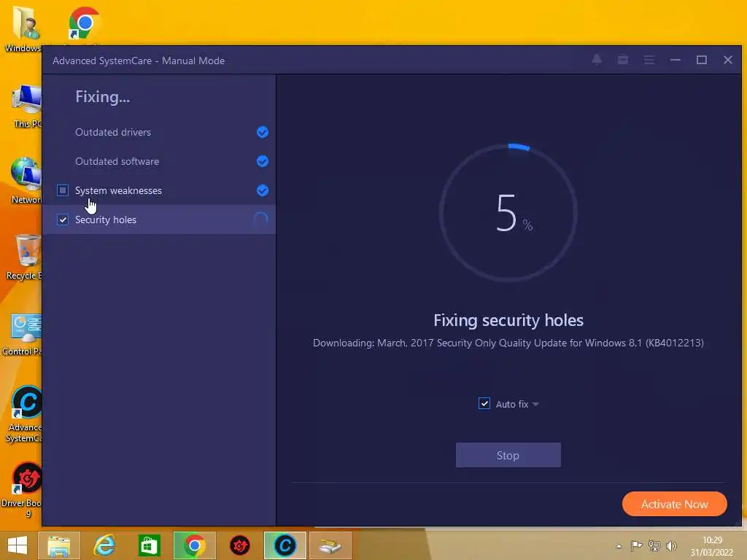The width and height of the screenshot is (747, 560).
Task: Open the Recycle Bin desktop icon
Action: [25, 257]
